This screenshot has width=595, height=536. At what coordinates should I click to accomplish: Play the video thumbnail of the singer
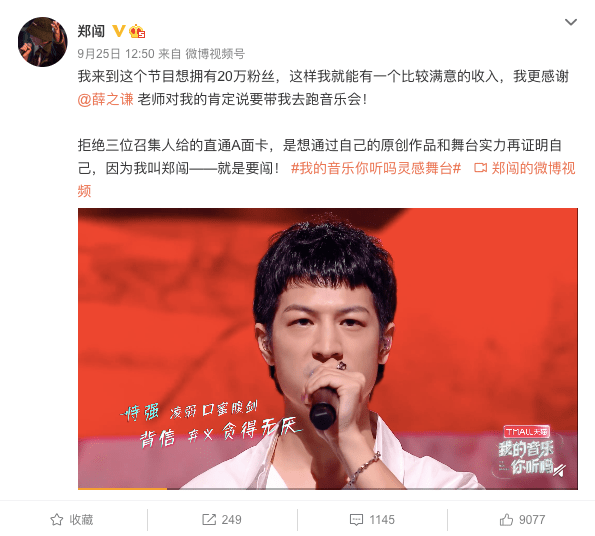pyautogui.click(x=328, y=349)
